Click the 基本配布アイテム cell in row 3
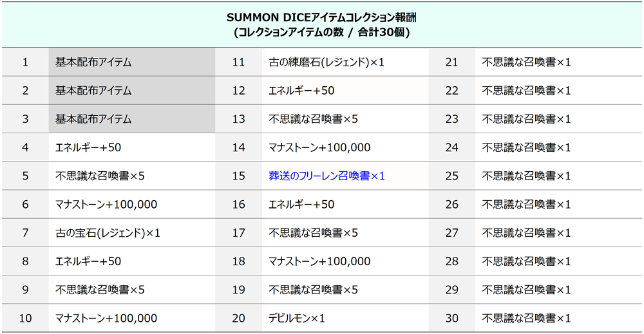This screenshot has height=334, width=644. [x=132, y=119]
